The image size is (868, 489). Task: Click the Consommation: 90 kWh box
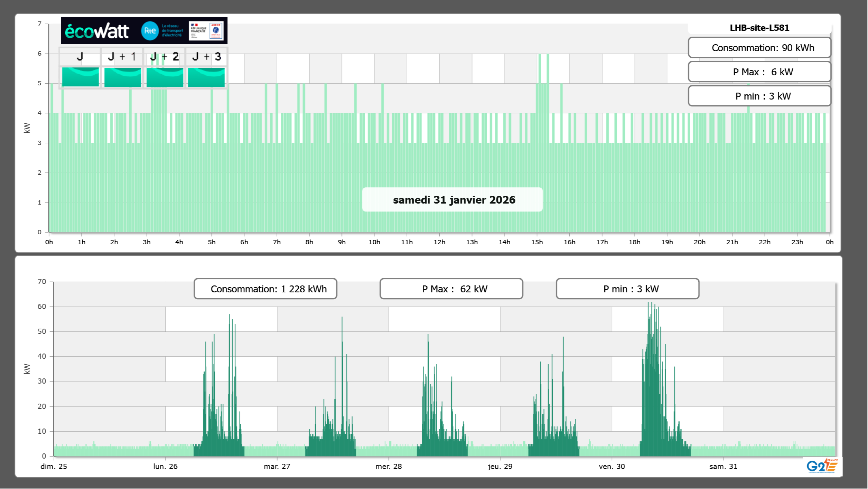[x=759, y=48]
